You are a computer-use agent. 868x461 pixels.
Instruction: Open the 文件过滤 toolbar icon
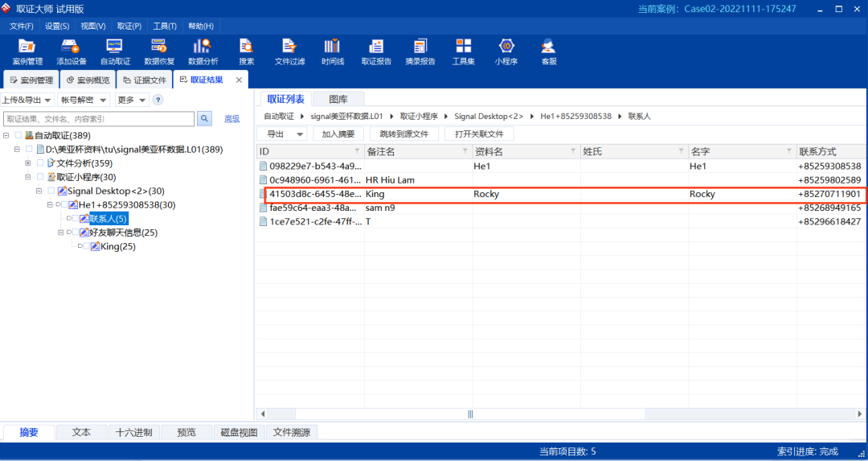coord(289,51)
